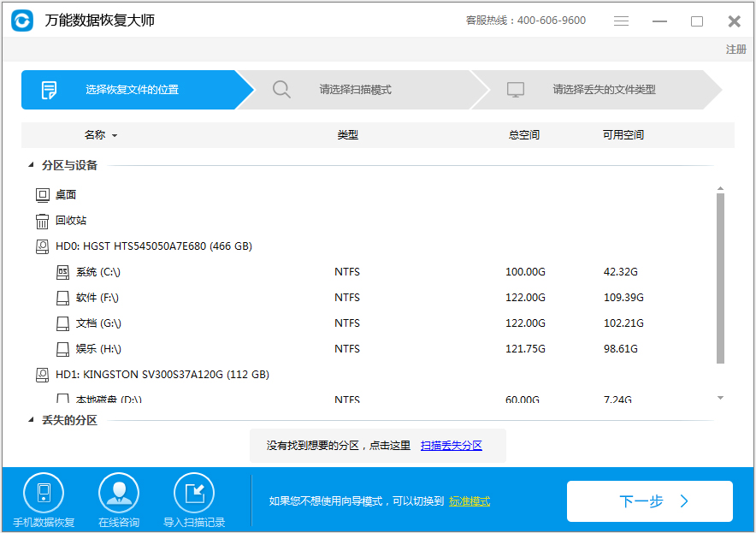Viewport: 756px width, 533px height.
Task: Click the monitor icon in 请选择丢失的文件类型 step
Action: 516,89
